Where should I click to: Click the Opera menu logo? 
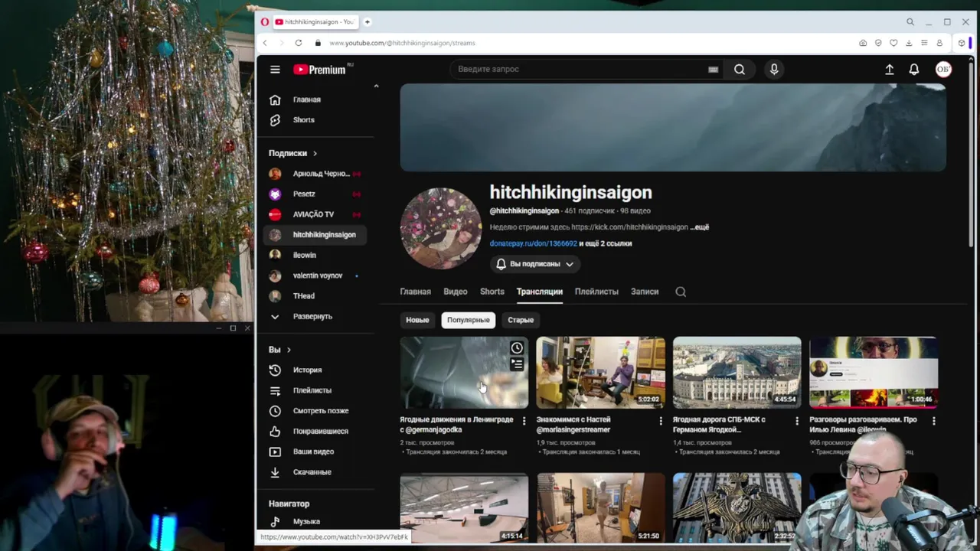pyautogui.click(x=265, y=22)
